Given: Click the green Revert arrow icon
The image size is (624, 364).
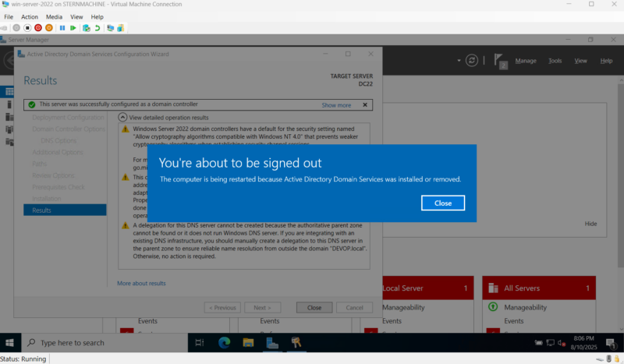Looking at the screenshot, I should coord(97,28).
